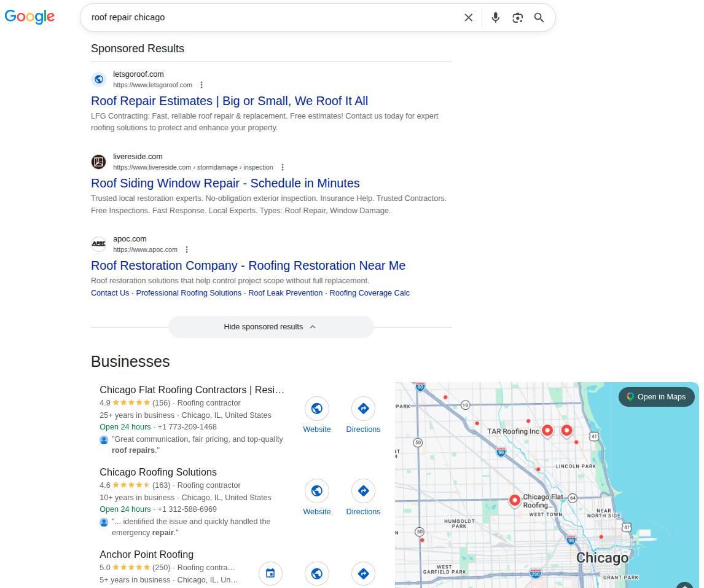Viewport: 704px width, 588px height.
Task: Click directions arrow icon for Anchor Point Roofing
Action: [363, 573]
